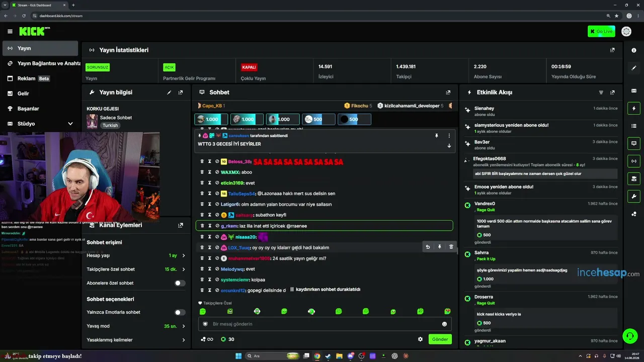This screenshot has width=644, height=362.
Task: Delete the message from WAXMX
Action: tap(202, 172)
